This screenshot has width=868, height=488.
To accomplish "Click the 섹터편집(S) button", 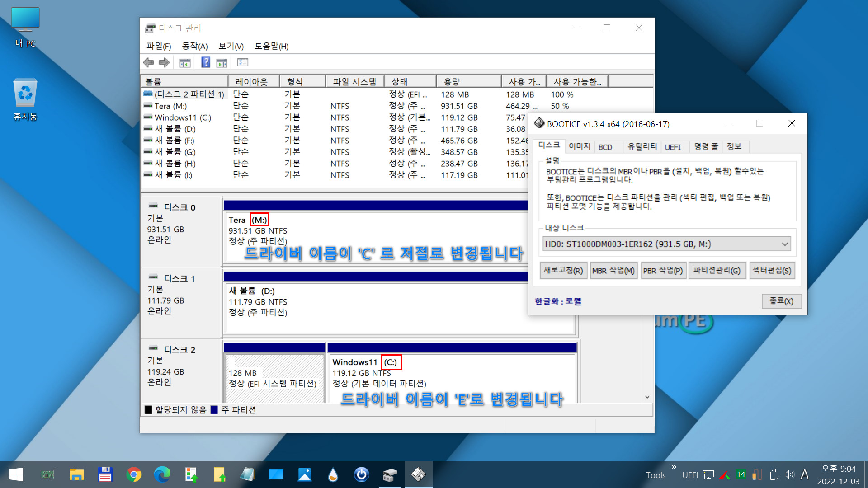I will [772, 270].
